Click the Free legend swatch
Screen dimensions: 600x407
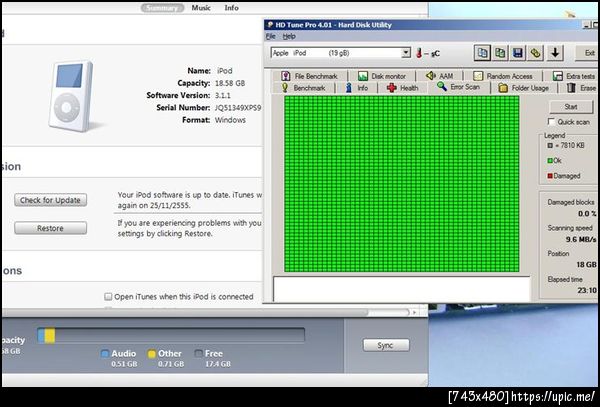[x=198, y=353]
